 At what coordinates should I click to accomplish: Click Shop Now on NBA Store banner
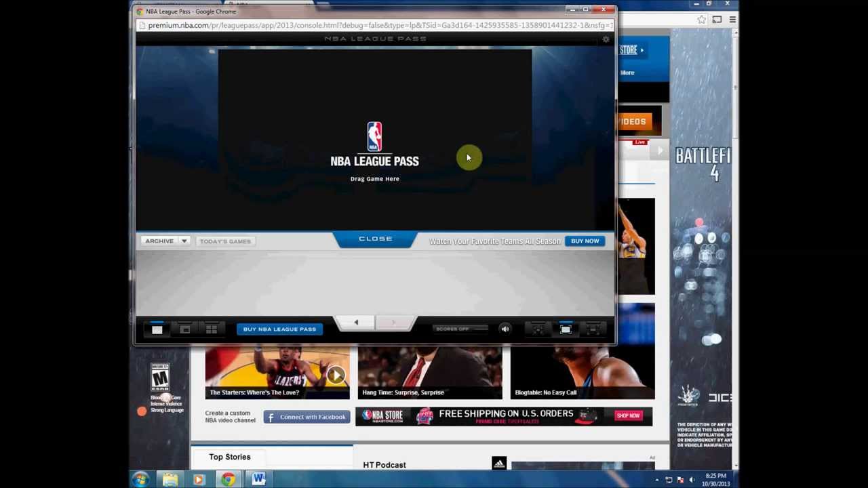click(x=628, y=415)
